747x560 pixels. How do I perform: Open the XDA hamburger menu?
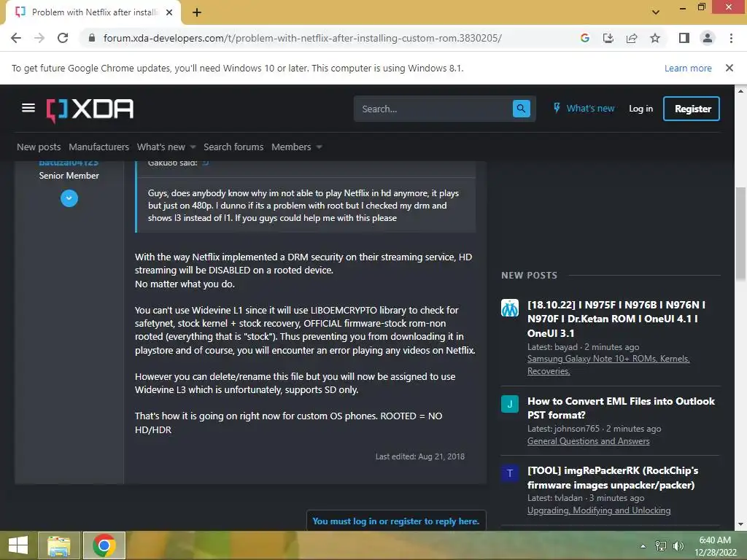coord(28,108)
